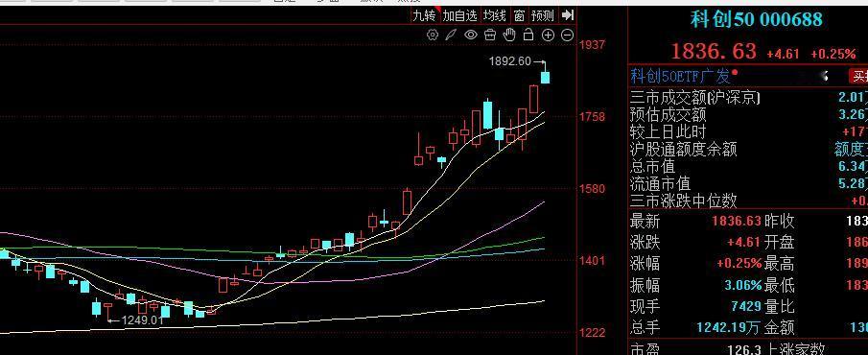Click the 预估成交额 row label
The width and height of the screenshot is (868, 355).
[669, 115]
